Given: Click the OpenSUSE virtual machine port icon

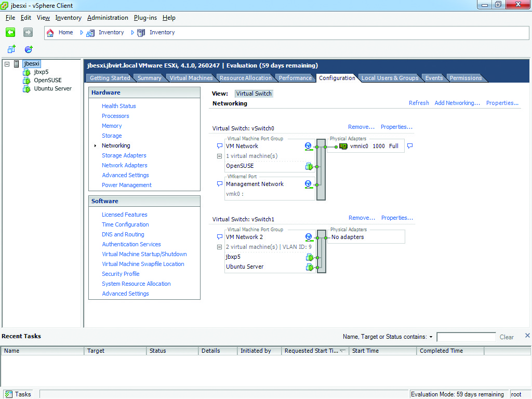Looking at the screenshot, I should [x=309, y=166].
